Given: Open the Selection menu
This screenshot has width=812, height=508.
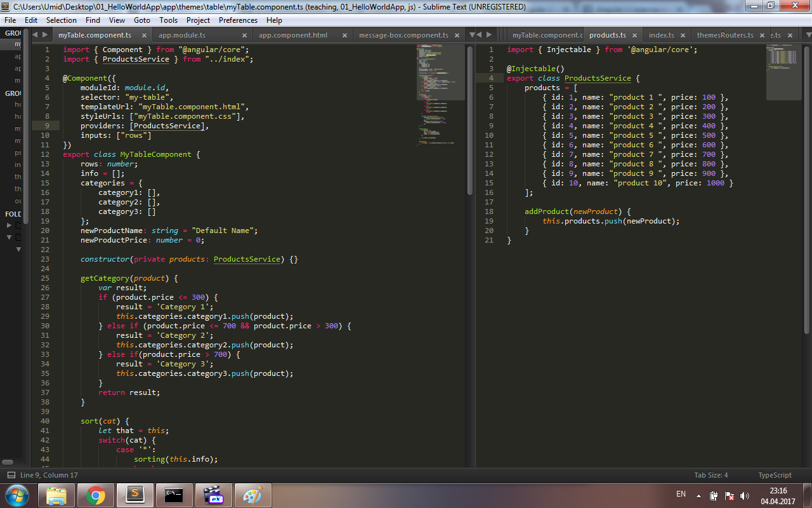Looking at the screenshot, I should [x=62, y=20].
